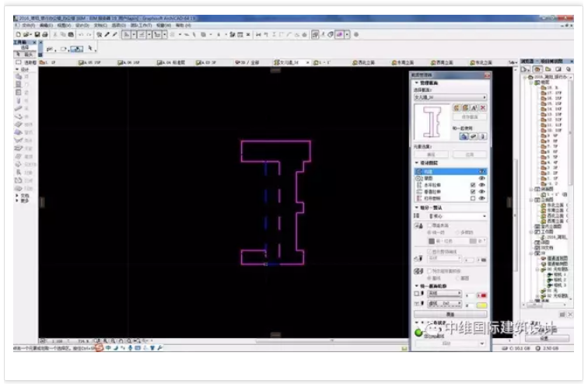This screenshot has width=588, height=384.
Task: Click the profile preview thumbnail
Action: coord(431,123)
